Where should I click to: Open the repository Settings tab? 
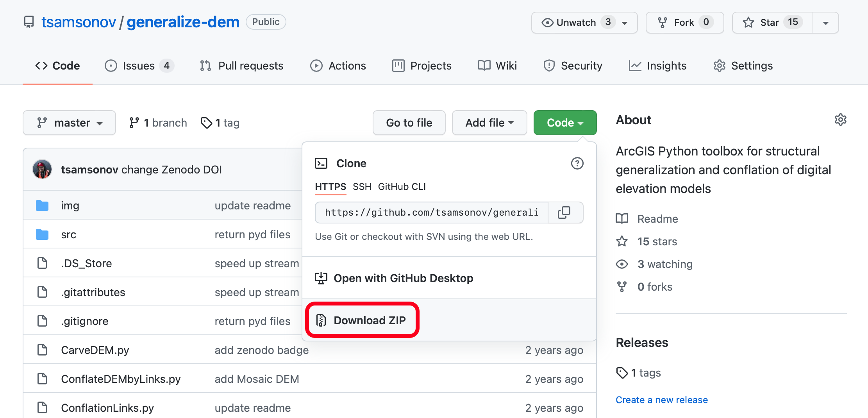tap(743, 66)
